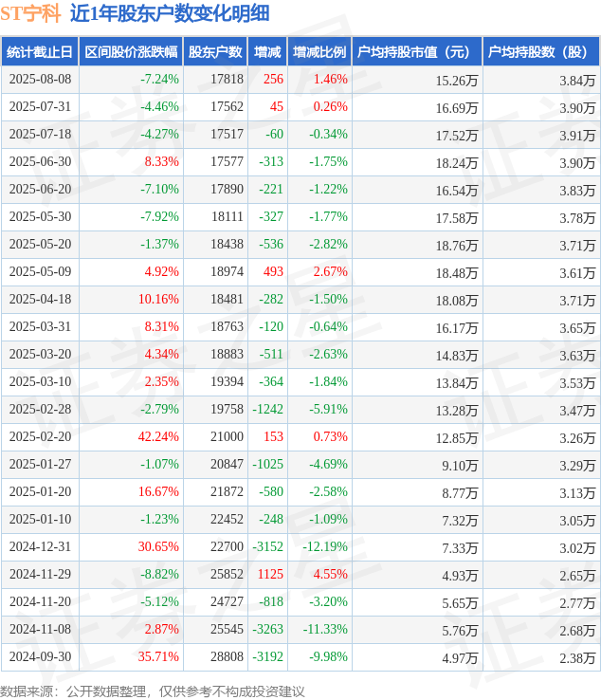Click the ratio 0.26%
The height and width of the screenshot is (700, 601).
(x=330, y=106)
